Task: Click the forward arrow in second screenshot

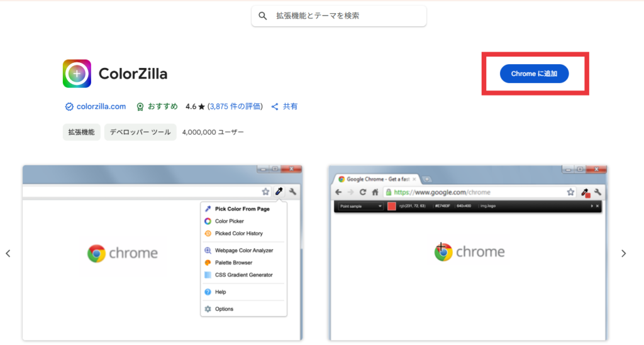Action: point(350,192)
